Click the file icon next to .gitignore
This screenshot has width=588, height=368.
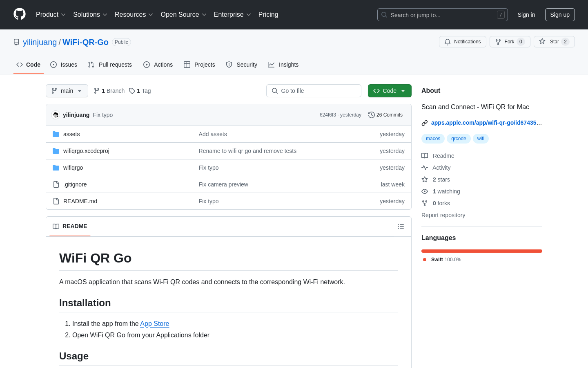(x=56, y=184)
